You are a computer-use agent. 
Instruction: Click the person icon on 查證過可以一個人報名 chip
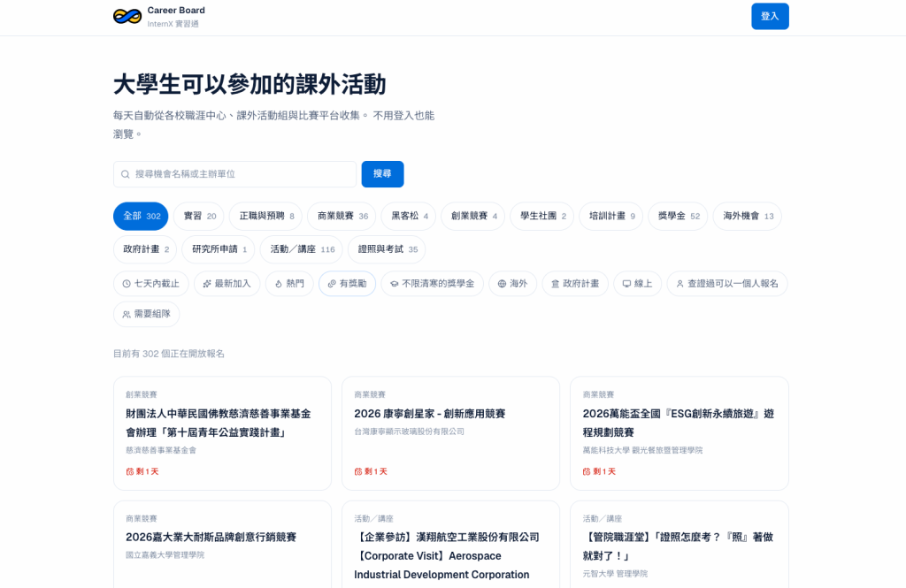point(680,284)
